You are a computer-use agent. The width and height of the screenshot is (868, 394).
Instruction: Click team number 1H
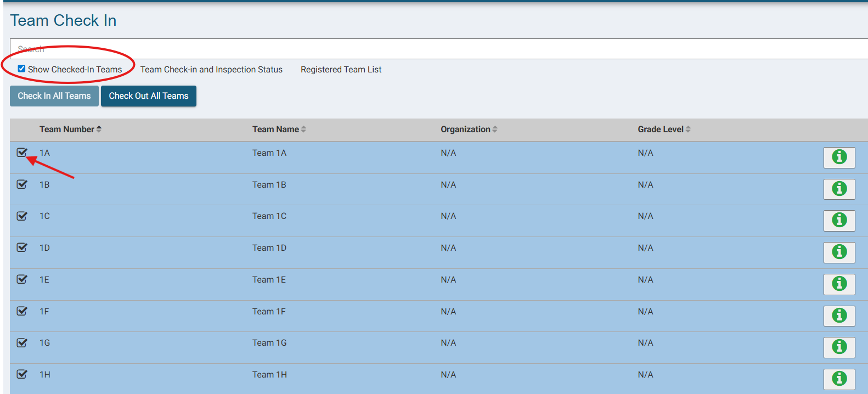[x=44, y=375]
